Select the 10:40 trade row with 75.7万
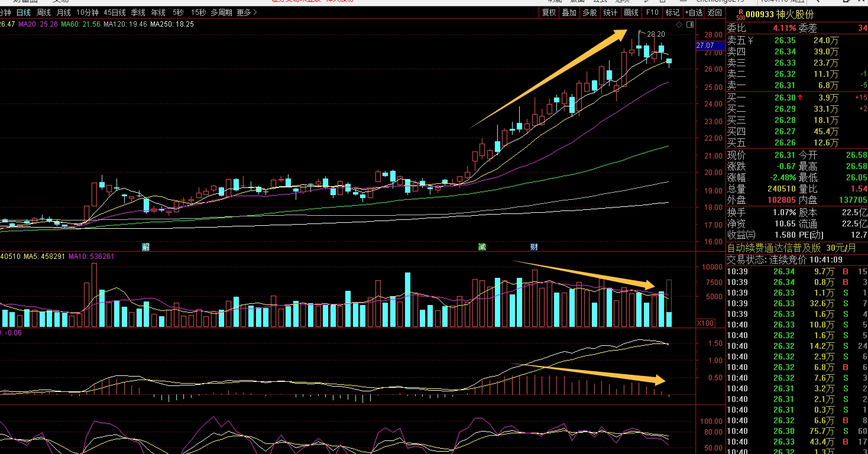The image size is (868, 454). tap(796, 431)
